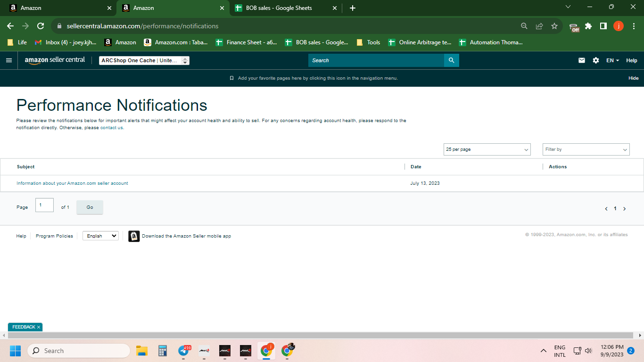Go to the previous notifications page arrow

coord(606,209)
